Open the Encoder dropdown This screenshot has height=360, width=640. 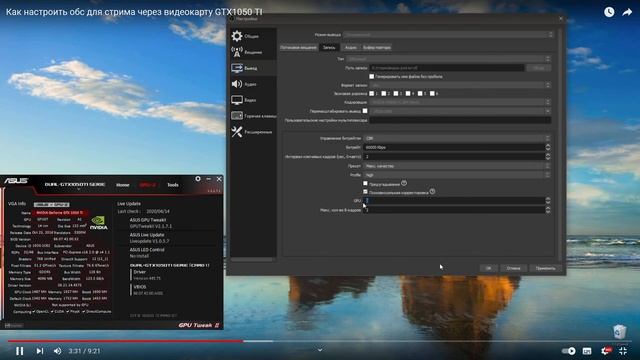(x=460, y=102)
